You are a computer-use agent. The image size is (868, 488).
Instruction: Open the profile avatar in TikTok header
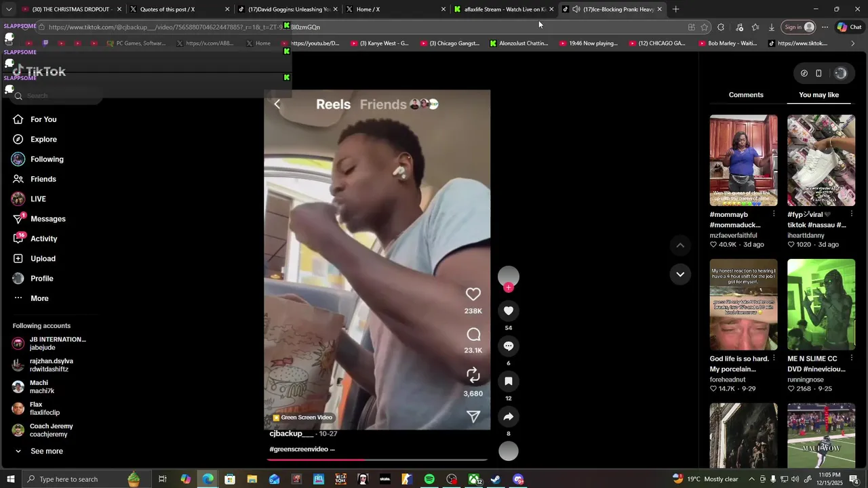pyautogui.click(x=841, y=73)
